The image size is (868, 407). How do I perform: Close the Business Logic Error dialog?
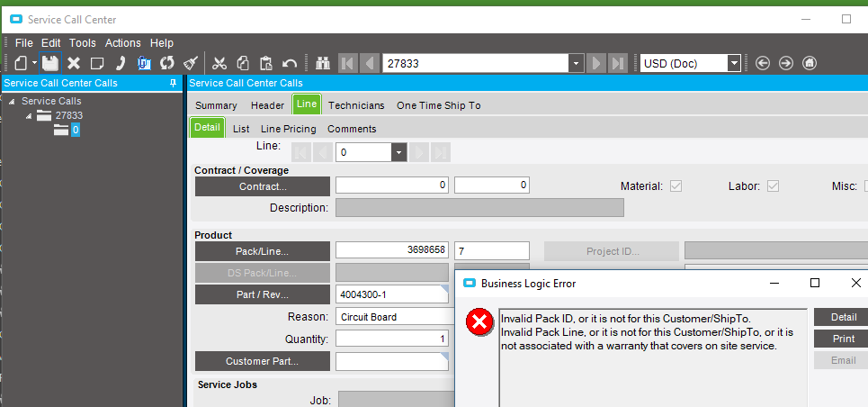point(855,284)
